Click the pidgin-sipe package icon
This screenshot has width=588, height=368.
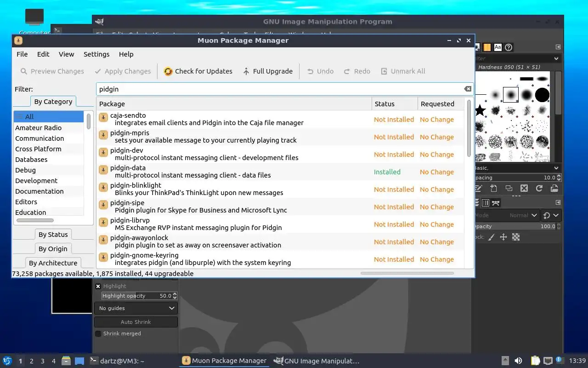click(x=103, y=205)
